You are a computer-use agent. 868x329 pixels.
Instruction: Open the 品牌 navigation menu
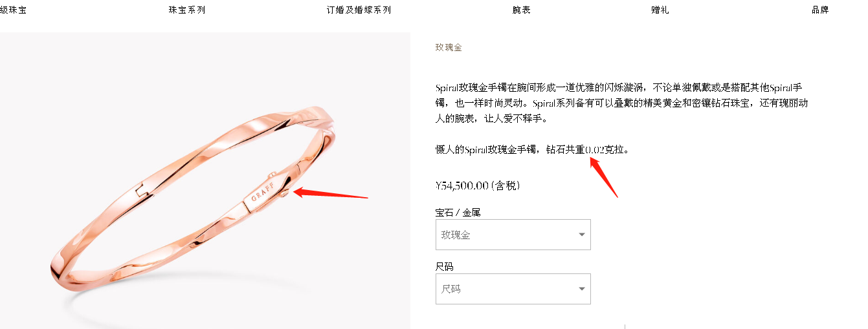(820, 10)
